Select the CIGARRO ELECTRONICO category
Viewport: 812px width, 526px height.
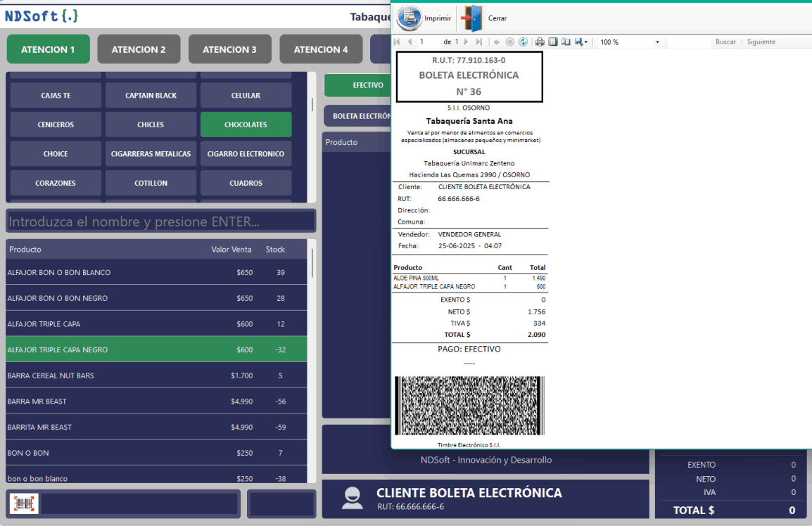click(x=246, y=154)
